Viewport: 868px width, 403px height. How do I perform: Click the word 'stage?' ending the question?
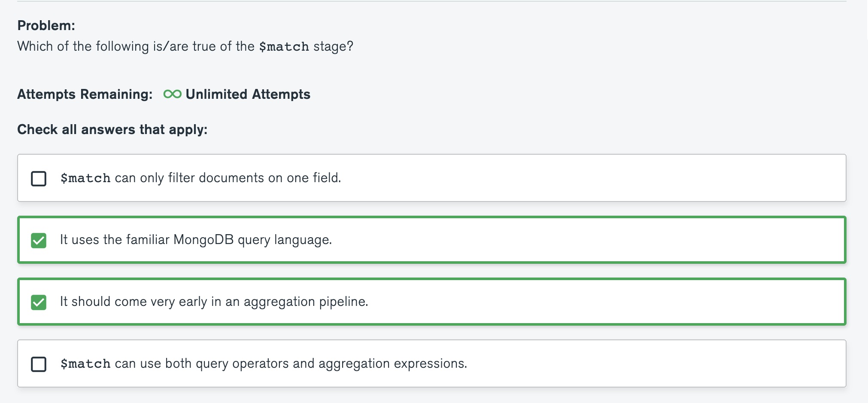coord(333,46)
